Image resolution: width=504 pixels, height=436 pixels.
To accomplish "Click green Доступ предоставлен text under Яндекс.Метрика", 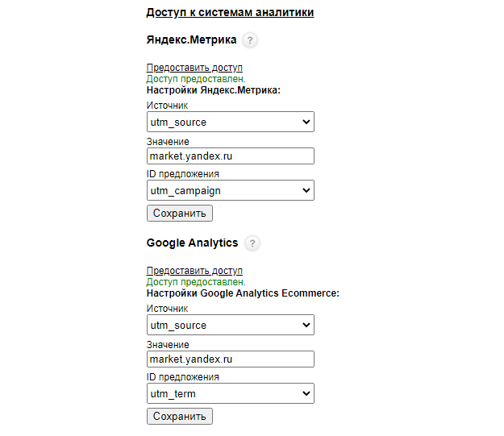I will pyautogui.click(x=196, y=79).
